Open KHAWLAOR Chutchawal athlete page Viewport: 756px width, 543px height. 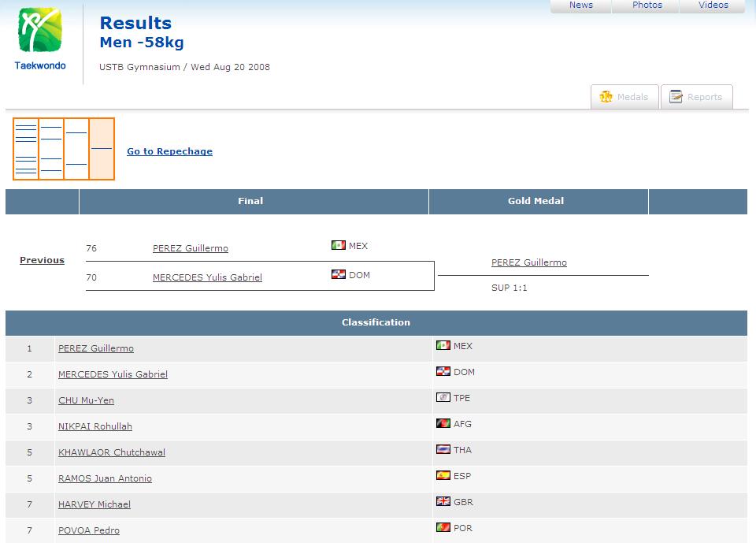[x=111, y=452]
